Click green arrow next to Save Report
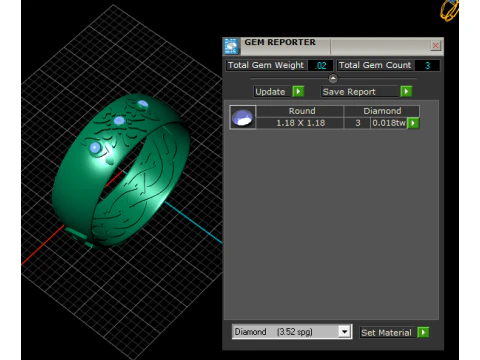Viewport: 480px width, 360px height. (406, 91)
